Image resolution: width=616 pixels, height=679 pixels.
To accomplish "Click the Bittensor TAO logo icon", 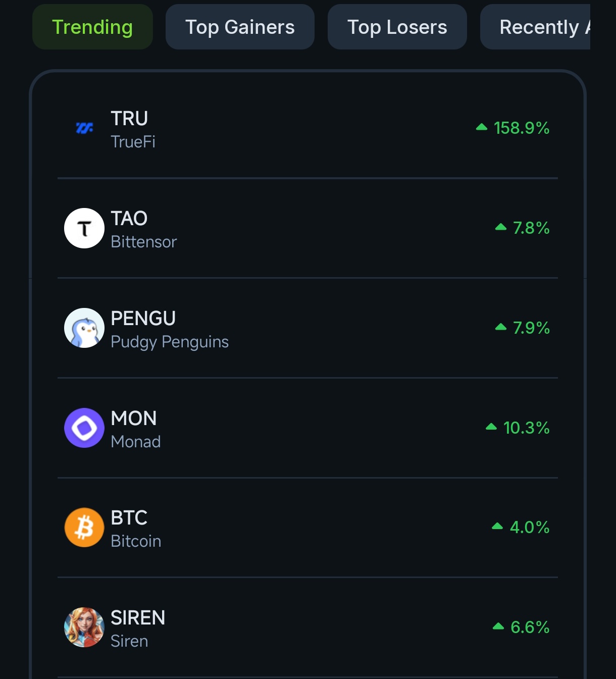I will coord(84,228).
